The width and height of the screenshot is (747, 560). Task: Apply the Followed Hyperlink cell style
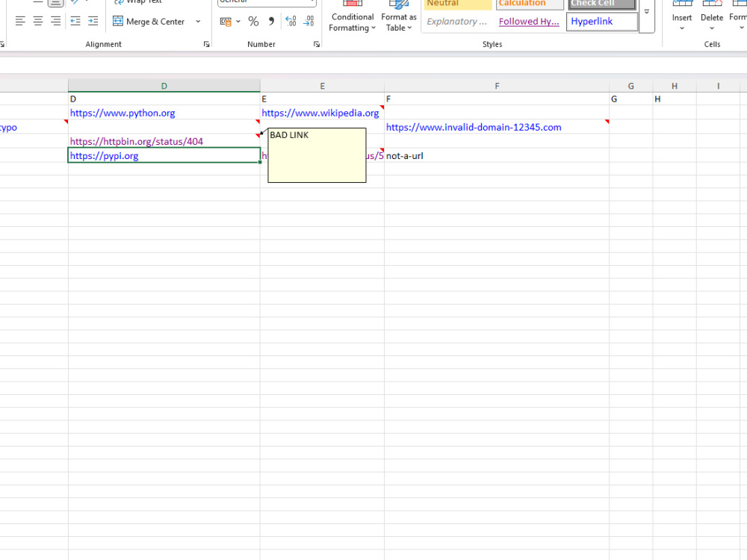click(x=530, y=22)
